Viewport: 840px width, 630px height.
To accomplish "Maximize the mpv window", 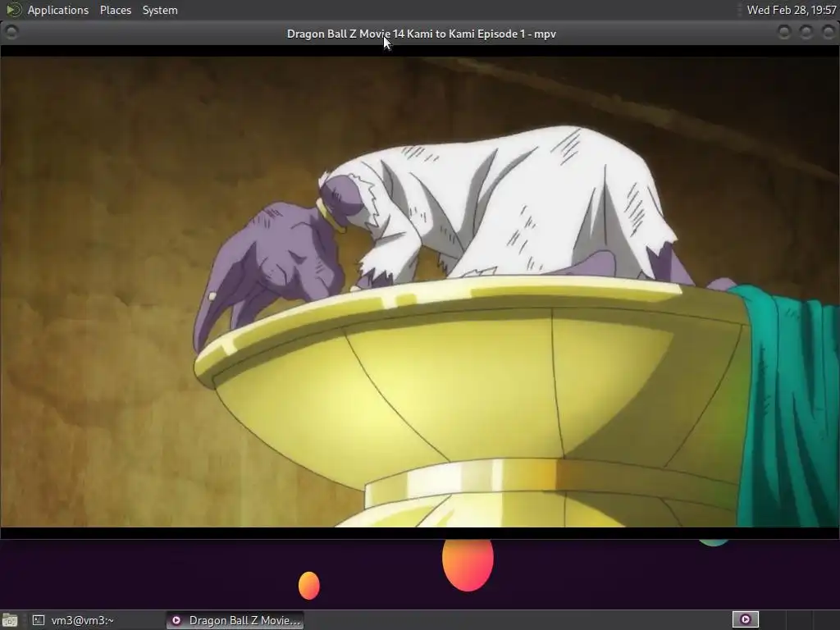I will point(806,33).
